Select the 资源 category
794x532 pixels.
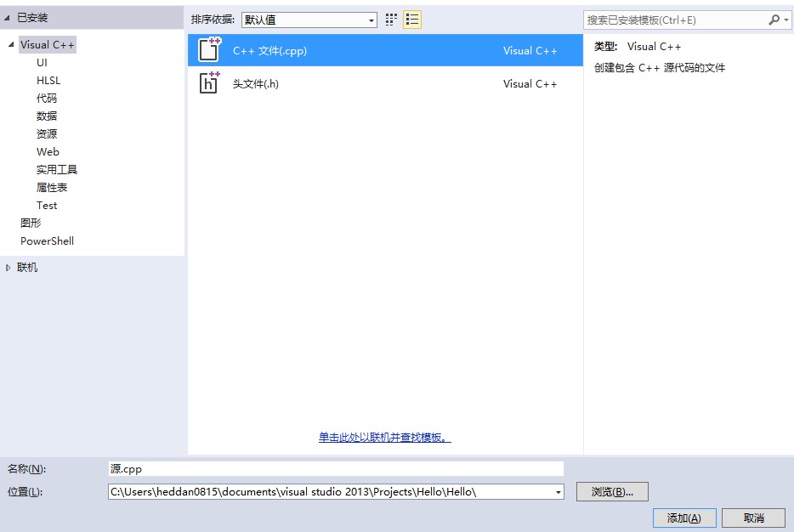click(x=47, y=133)
